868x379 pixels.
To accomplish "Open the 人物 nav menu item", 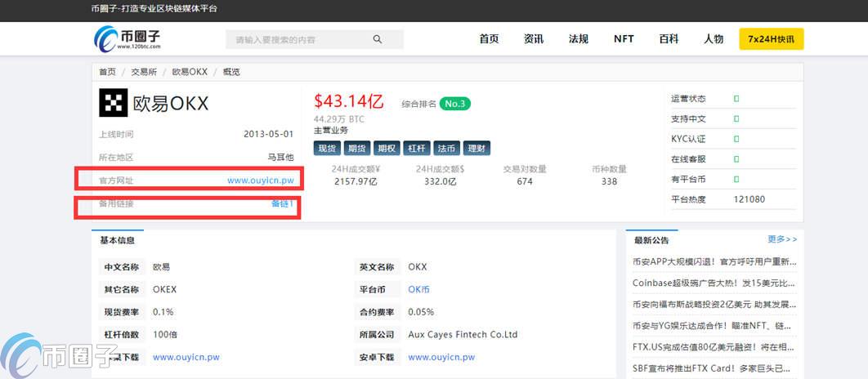I will [x=714, y=39].
